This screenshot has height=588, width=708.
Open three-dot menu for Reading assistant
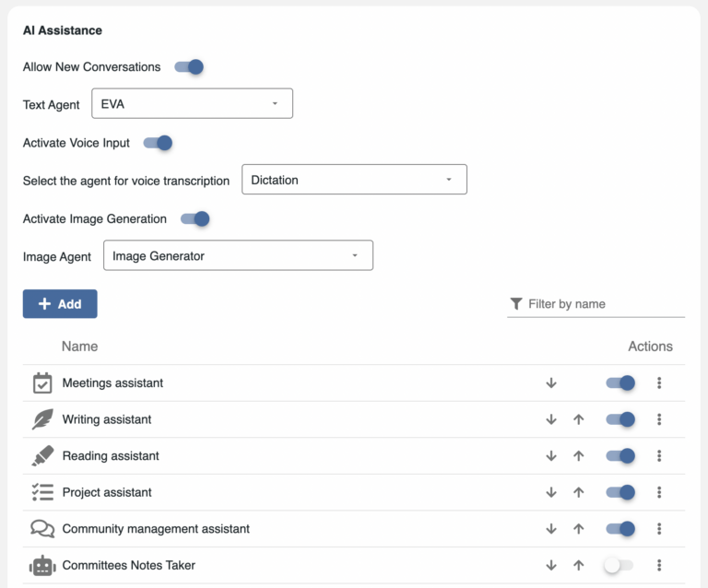659,455
